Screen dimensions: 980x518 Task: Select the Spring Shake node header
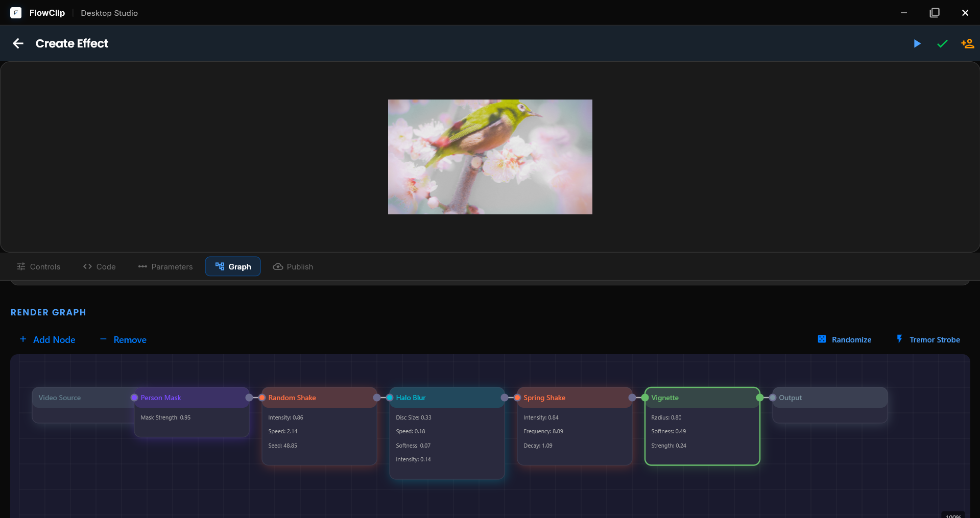575,398
